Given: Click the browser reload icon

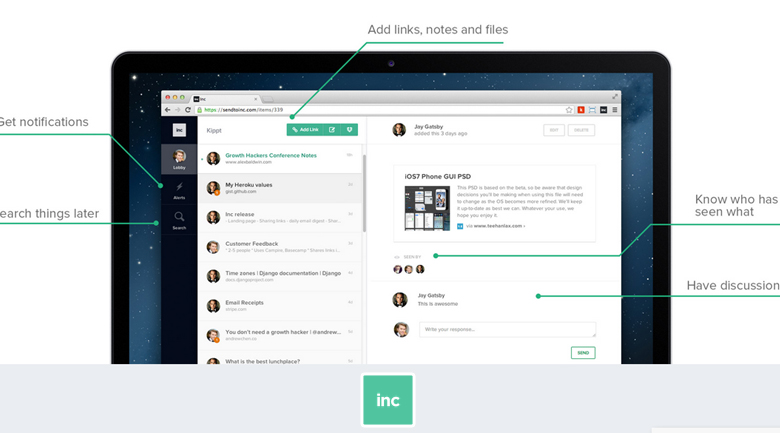Looking at the screenshot, I should point(188,110).
